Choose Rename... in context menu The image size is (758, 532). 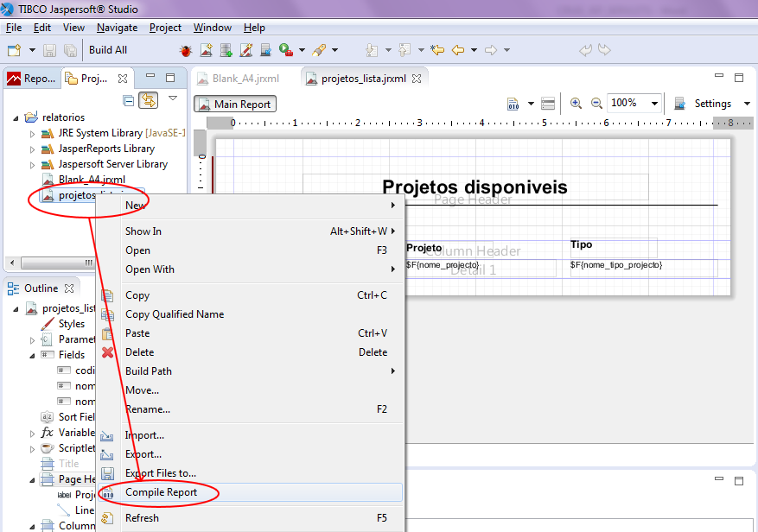pos(251,409)
